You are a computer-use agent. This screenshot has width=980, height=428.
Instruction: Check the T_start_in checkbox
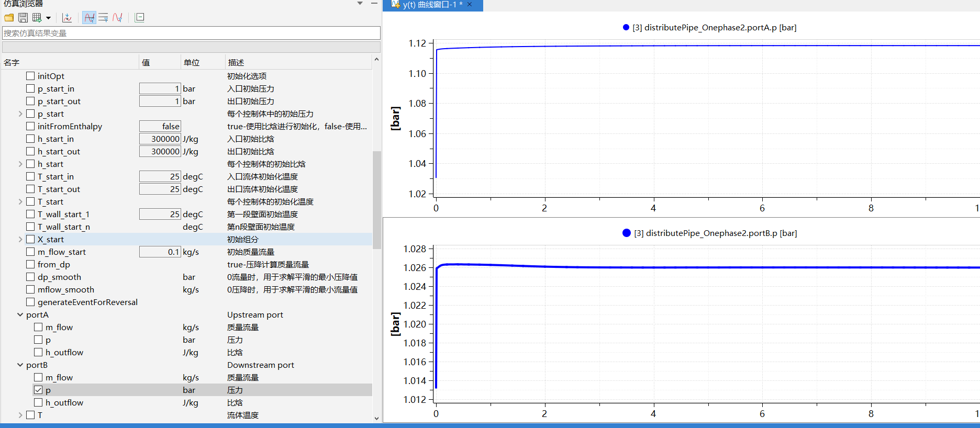(30, 176)
